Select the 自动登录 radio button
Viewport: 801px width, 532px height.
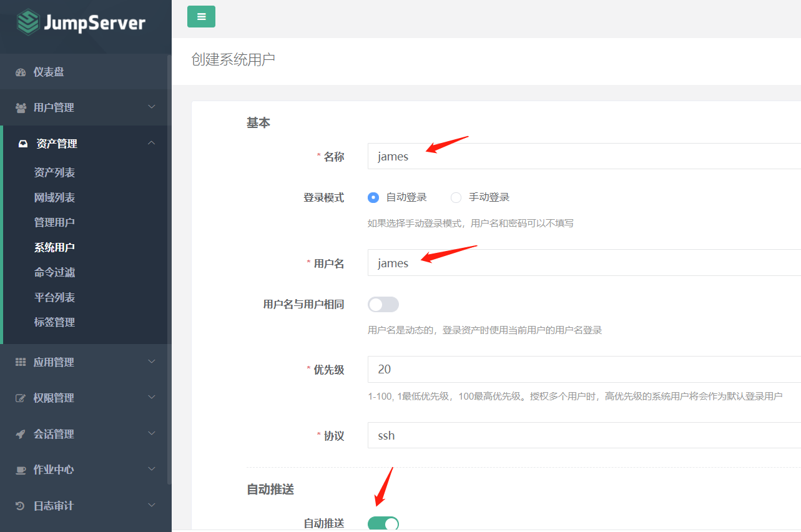click(373, 197)
